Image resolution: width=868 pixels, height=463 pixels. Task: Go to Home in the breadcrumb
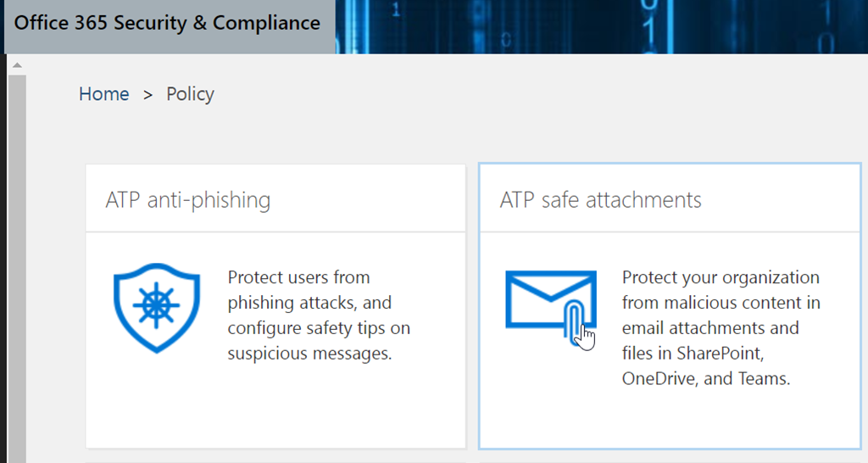coord(103,94)
